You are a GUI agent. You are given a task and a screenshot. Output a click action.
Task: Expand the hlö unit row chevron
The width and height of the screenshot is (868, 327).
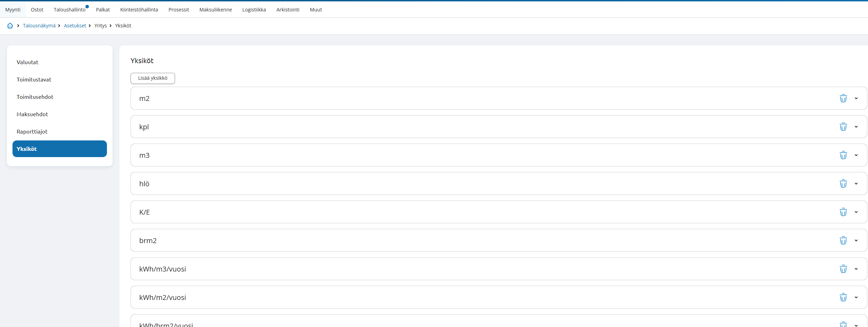856,184
